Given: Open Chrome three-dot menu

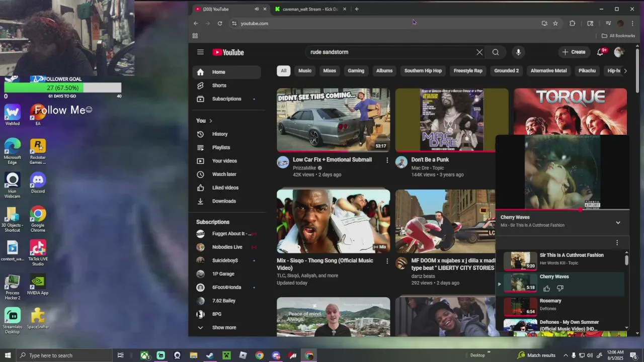Looking at the screenshot, I should point(632,23).
